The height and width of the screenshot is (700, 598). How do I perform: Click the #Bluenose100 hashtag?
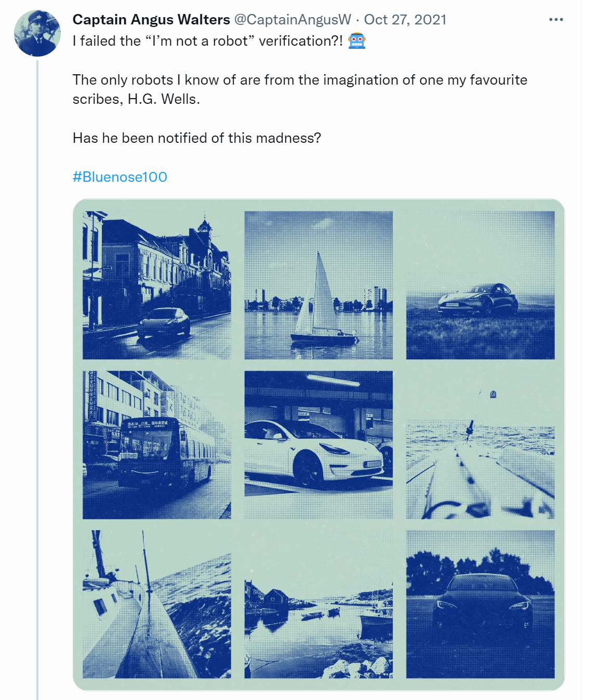(120, 177)
